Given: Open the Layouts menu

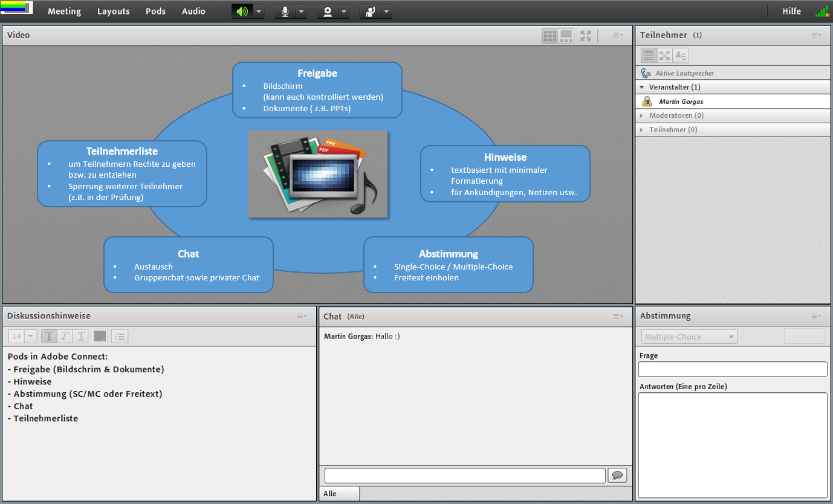Looking at the screenshot, I should click(x=114, y=11).
